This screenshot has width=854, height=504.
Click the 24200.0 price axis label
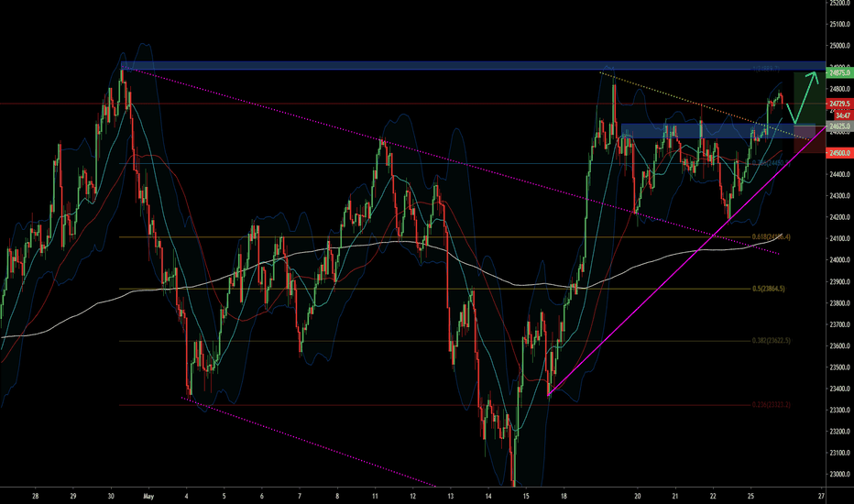click(x=840, y=217)
